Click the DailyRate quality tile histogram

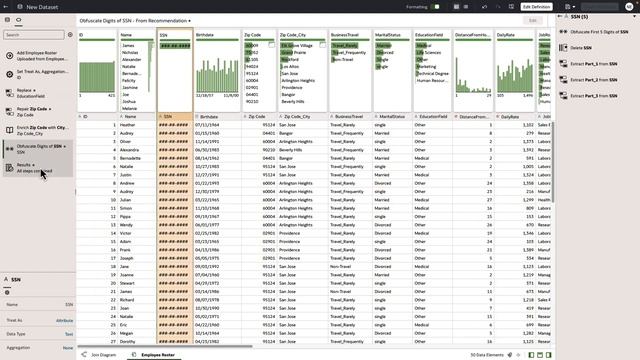coord(515,76)
